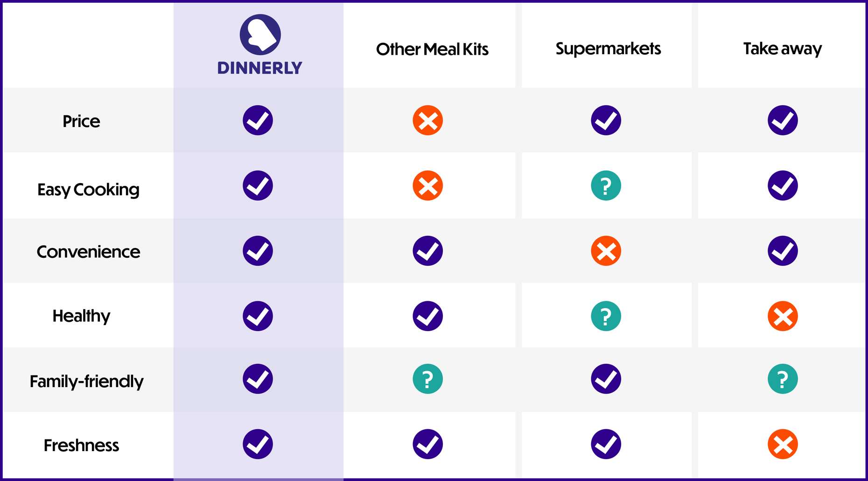The width and height of the screenshot is (868, 481).
Task: Click the DINNERLY brand name text
Action: pyautogui.click(x=260, y=68)
